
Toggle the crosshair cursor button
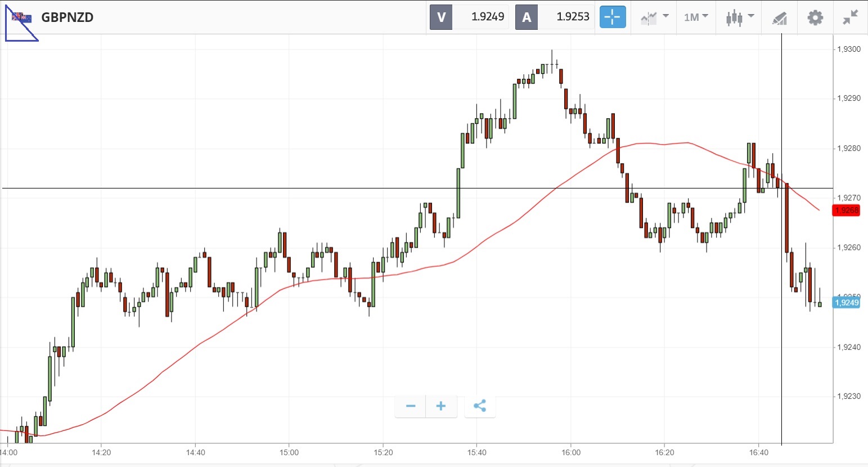point(613,17)
